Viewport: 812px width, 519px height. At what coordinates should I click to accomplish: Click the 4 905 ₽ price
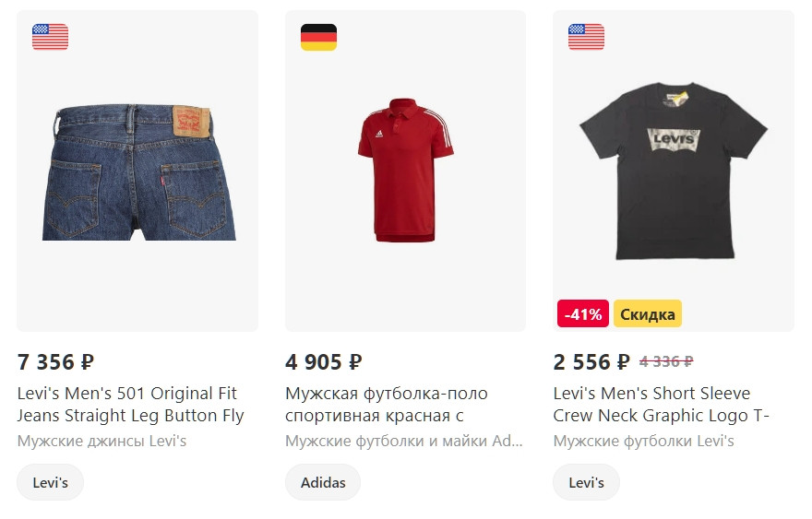pyautogui.click(x=324, y=362)
